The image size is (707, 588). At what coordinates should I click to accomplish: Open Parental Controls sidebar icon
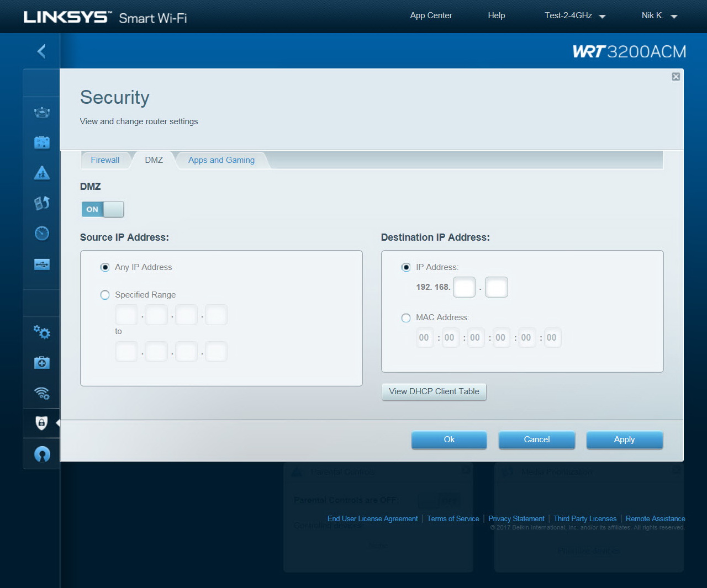click(42, 173)
